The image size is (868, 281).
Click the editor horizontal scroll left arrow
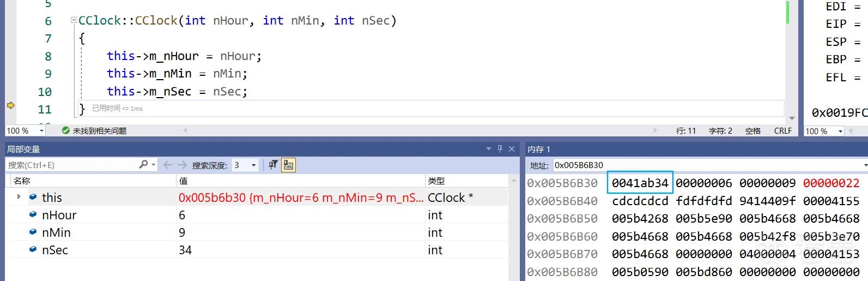click(x=185, y=130)
